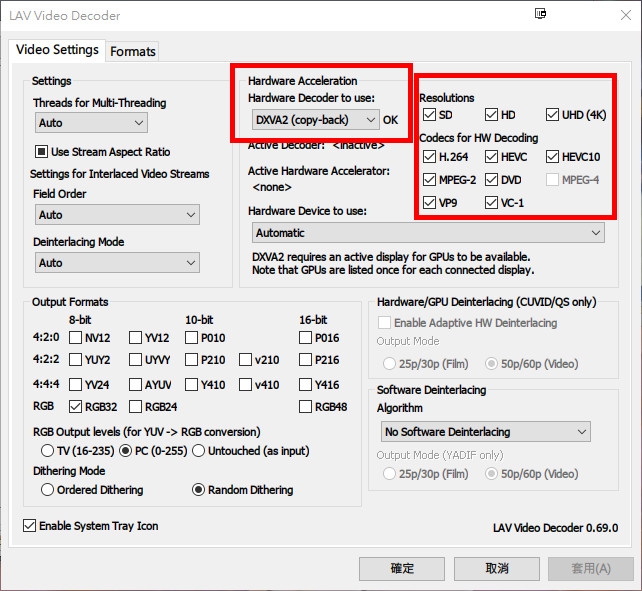Enable YUY2 output format

(75, 360)
